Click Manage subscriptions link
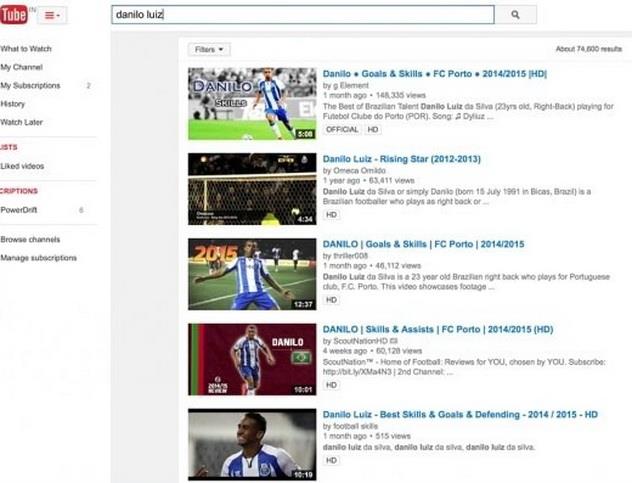This screenshot has height=483, width=632. [38, 258]
